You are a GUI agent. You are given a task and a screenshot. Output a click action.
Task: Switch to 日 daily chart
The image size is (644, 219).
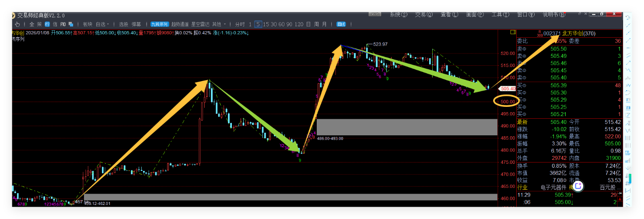(308, 24)
